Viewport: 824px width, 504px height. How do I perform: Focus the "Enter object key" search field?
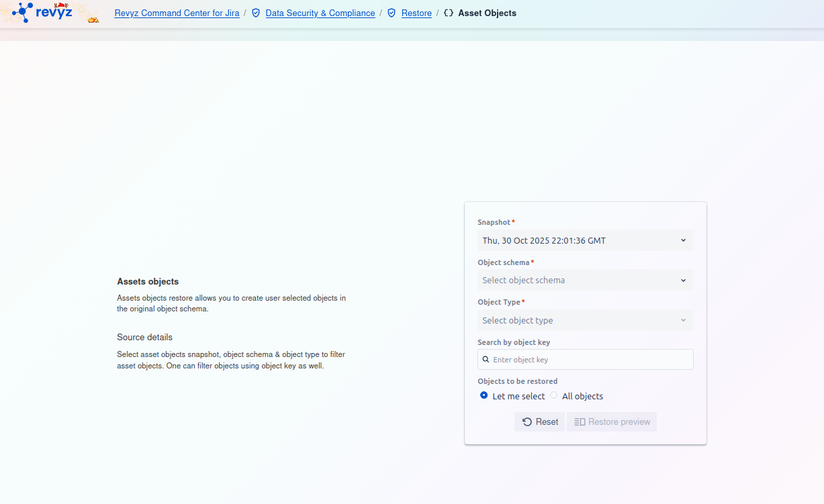[591, 360]
